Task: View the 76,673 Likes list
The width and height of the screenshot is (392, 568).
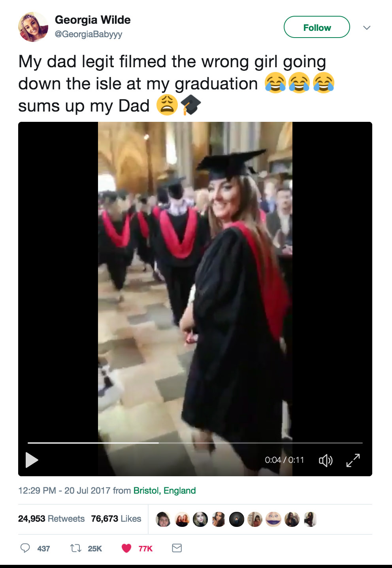Action: [x=116, y=519]
